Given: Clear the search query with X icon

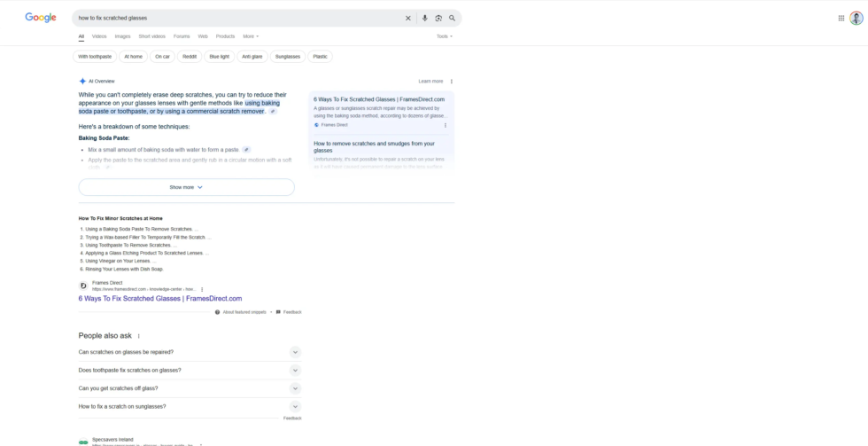Looking at the screenshot, I should 408,19.
